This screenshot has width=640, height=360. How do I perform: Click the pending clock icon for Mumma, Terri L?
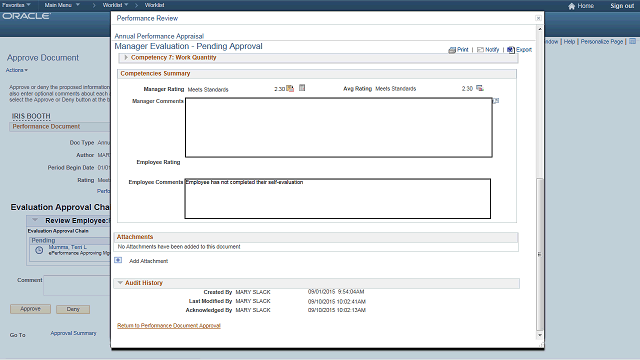click(x=39, y=250)
